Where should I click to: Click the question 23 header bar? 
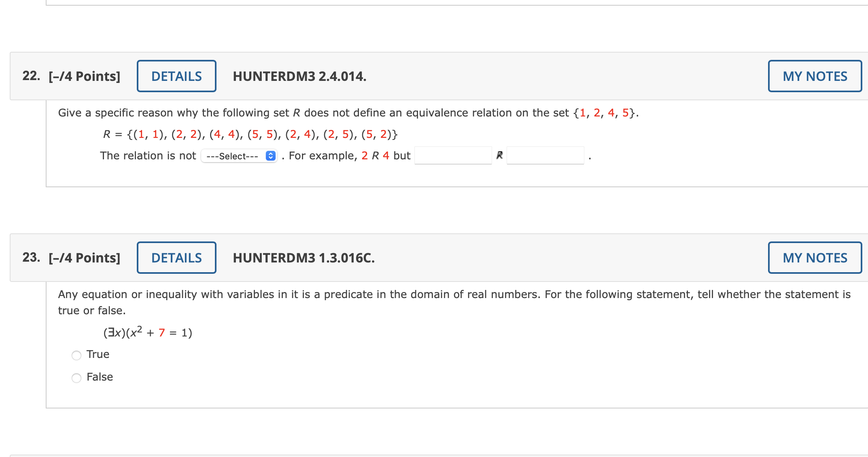point(526,258)
